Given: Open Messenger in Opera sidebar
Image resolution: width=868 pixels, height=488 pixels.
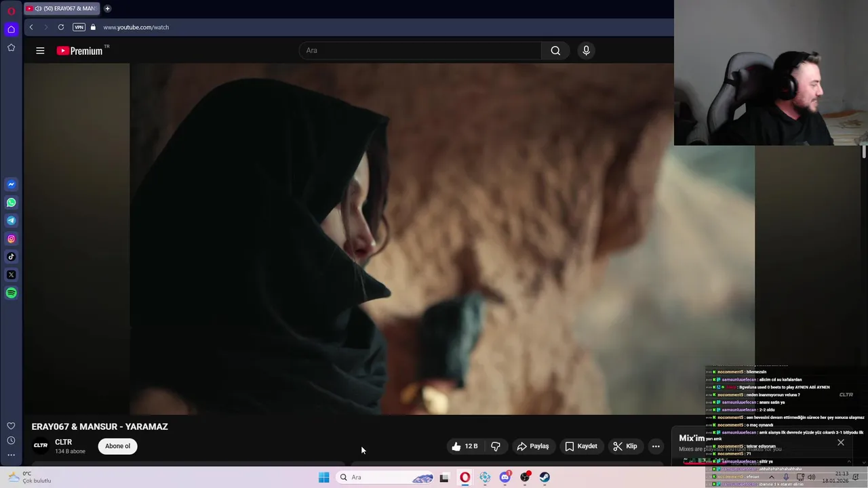Looking at the screenshot, I should 11,184.
